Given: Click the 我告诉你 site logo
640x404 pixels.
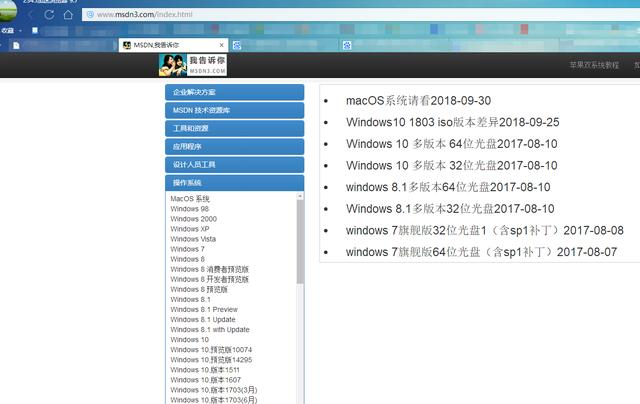Looking at the screenshot, I should (193, 65).
